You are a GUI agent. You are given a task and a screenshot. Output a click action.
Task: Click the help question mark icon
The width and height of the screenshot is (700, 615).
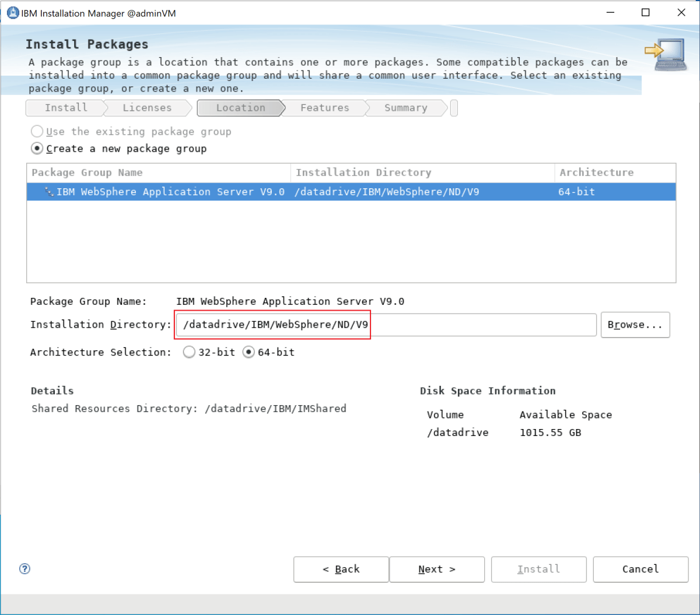tap(24, 568)
